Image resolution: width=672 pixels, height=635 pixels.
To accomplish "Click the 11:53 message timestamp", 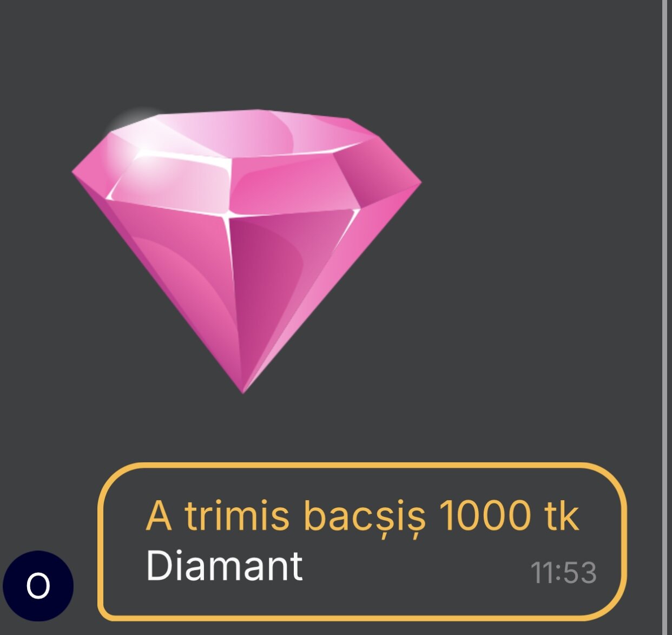I will (x=563, y=573).
